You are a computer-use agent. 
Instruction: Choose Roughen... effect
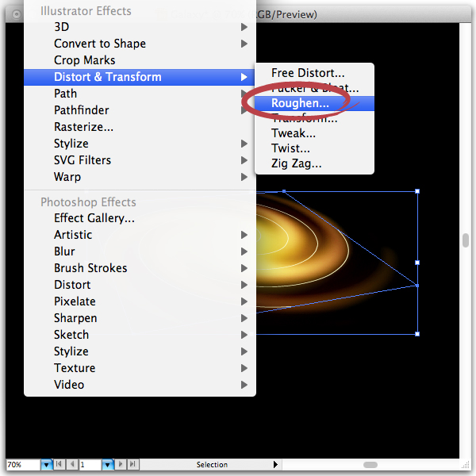tap(314, 103)
